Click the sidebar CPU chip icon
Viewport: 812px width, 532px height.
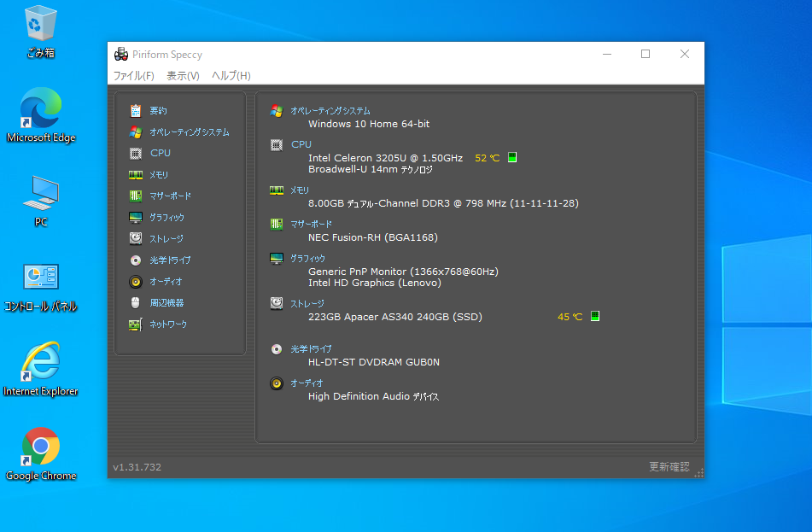coord(136,154)
